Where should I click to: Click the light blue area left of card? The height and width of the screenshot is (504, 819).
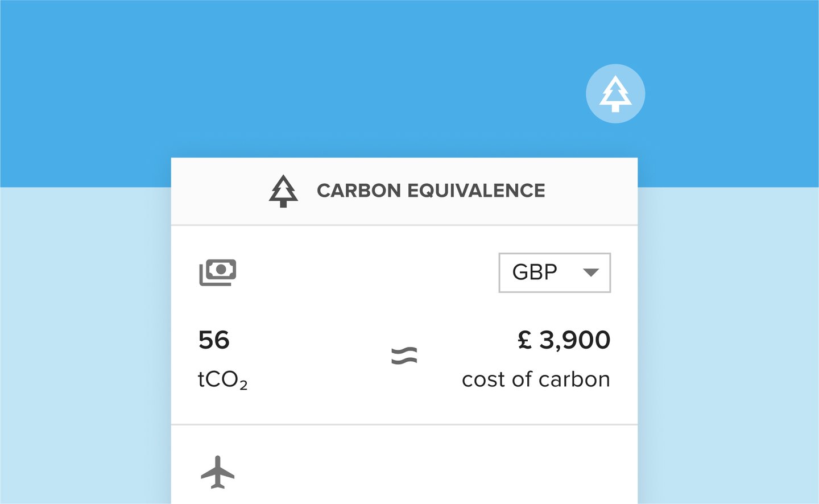(85, 341)
